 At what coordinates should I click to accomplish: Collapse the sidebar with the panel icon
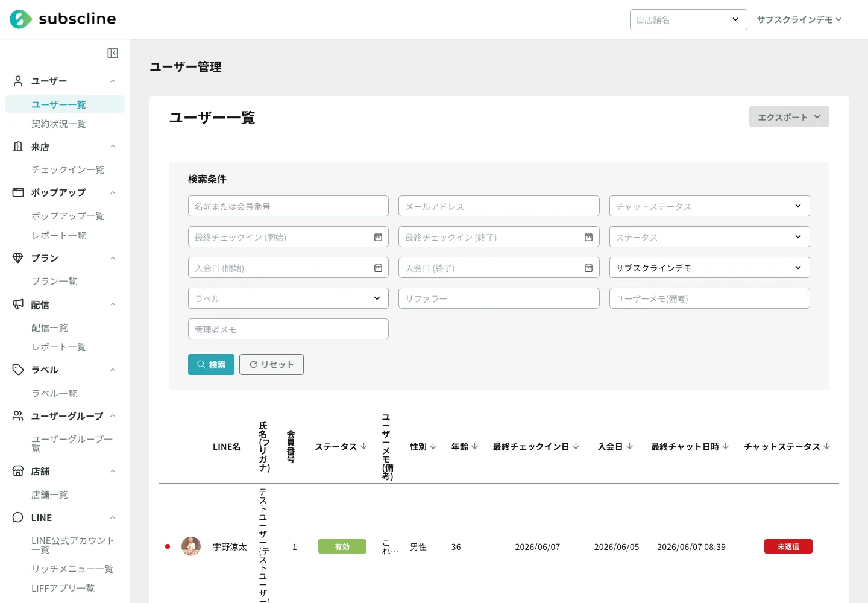click(113, 53)
